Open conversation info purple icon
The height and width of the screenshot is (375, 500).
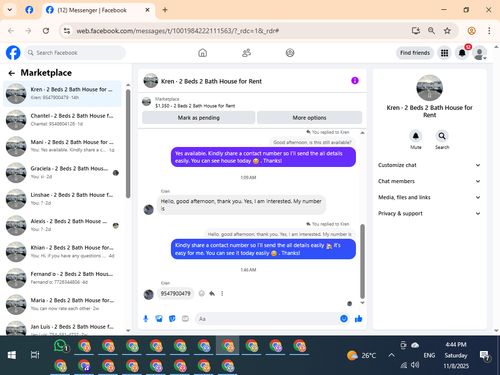click(355, 81)
